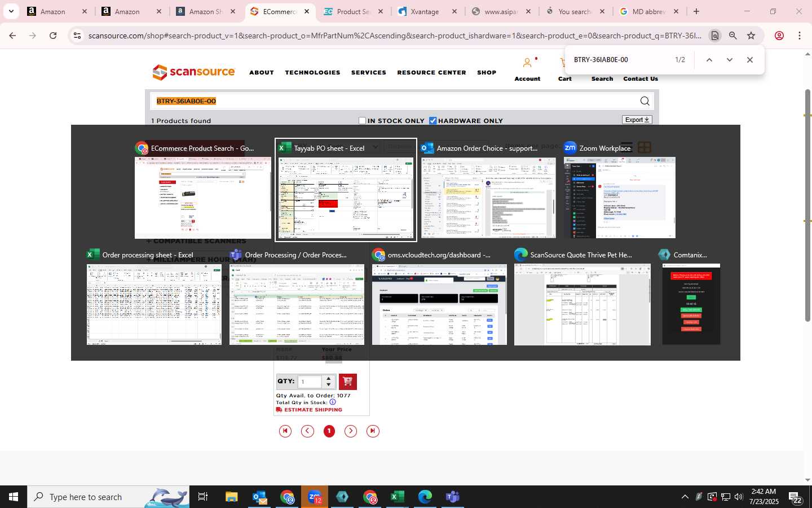Increase quantity with stepper up arrow

coord(329,378)
